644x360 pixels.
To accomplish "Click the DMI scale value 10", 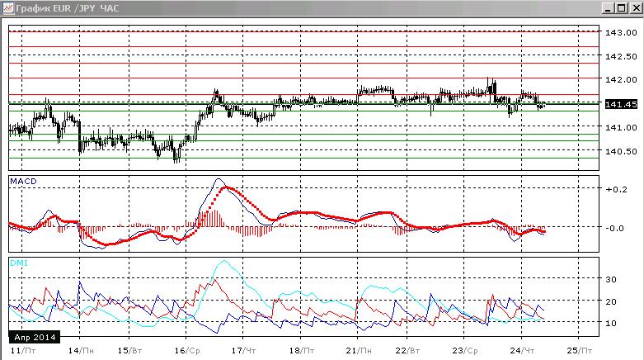I will coord(611,323).
